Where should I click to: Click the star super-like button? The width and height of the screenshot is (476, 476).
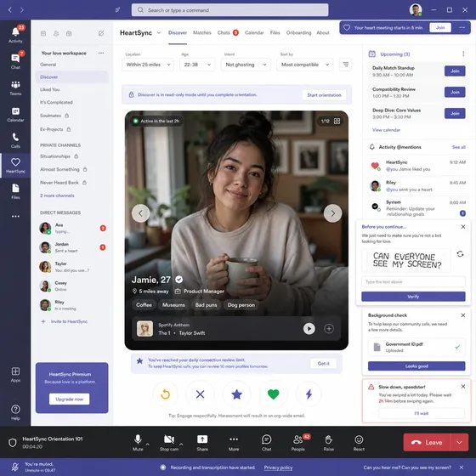(x=237, y=394)
